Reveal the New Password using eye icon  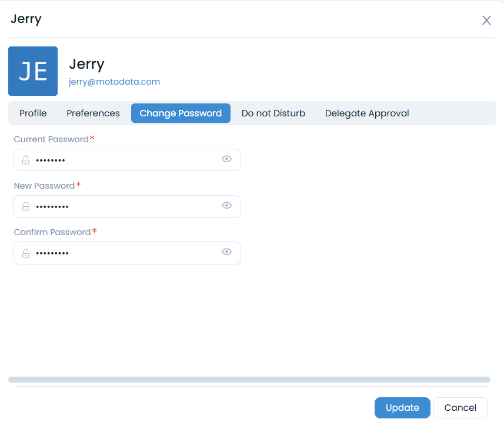click(226, 206)
